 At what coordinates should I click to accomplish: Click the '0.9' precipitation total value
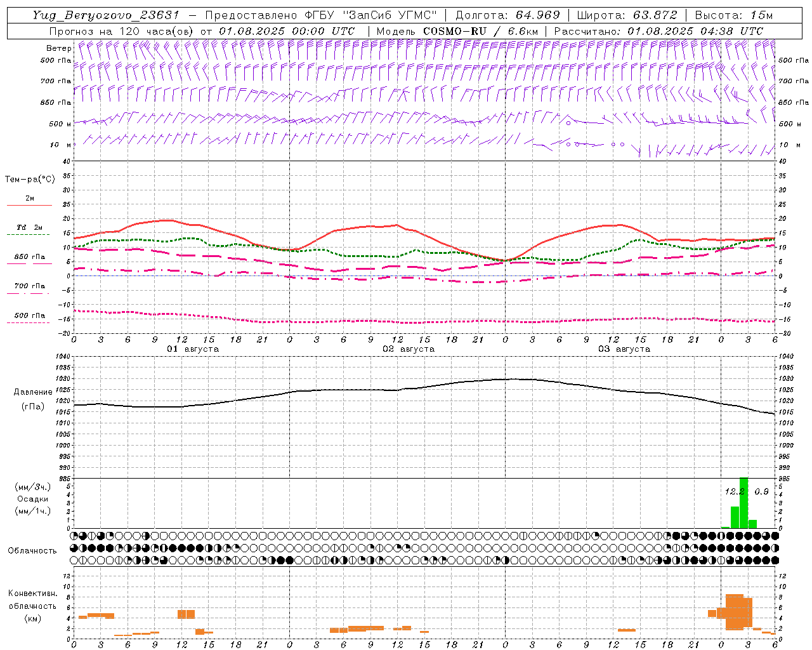tap(762, 491)
